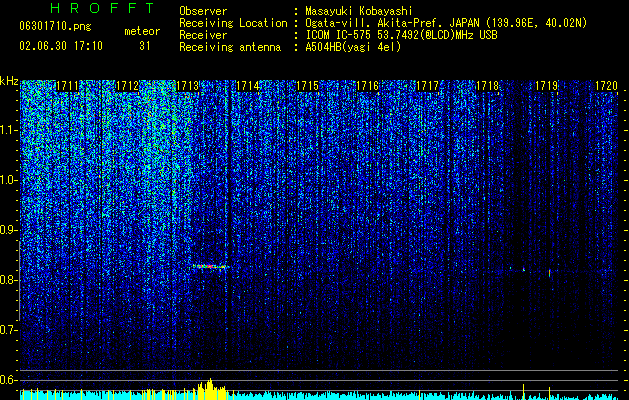Click the date stamp 02.06.30 17:10
Image resolution: width=629 pixels, height=400 pixels.
pyautogui.click(x=61, y=46)
